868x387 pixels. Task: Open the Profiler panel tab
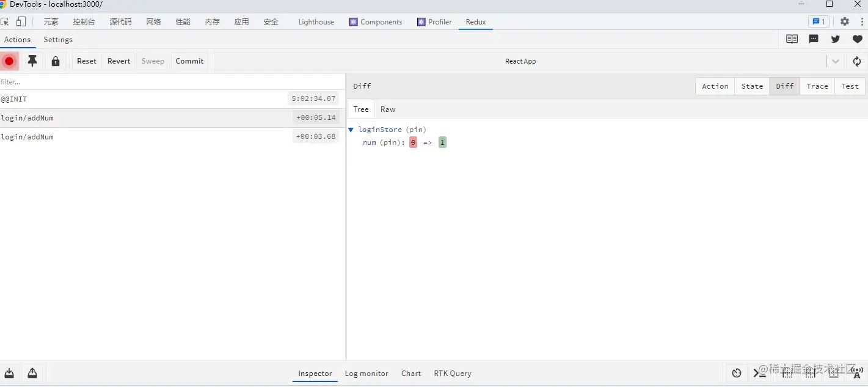tap(434, 22)
